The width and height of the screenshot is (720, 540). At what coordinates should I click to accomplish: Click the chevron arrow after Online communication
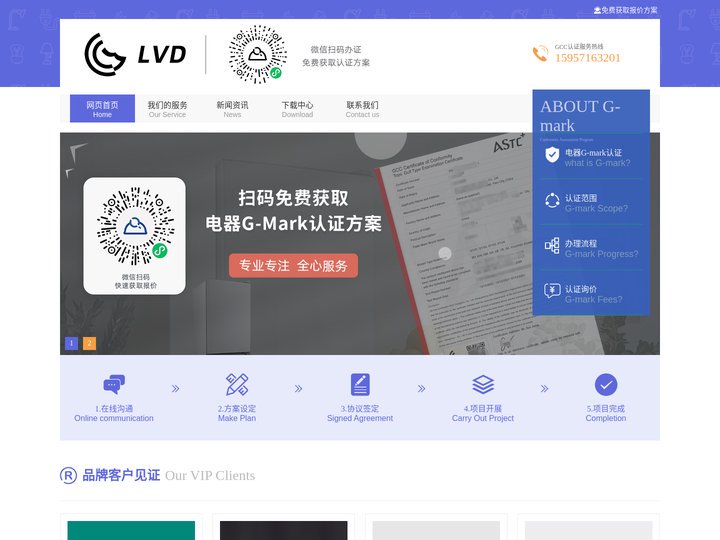coord(175,389)
